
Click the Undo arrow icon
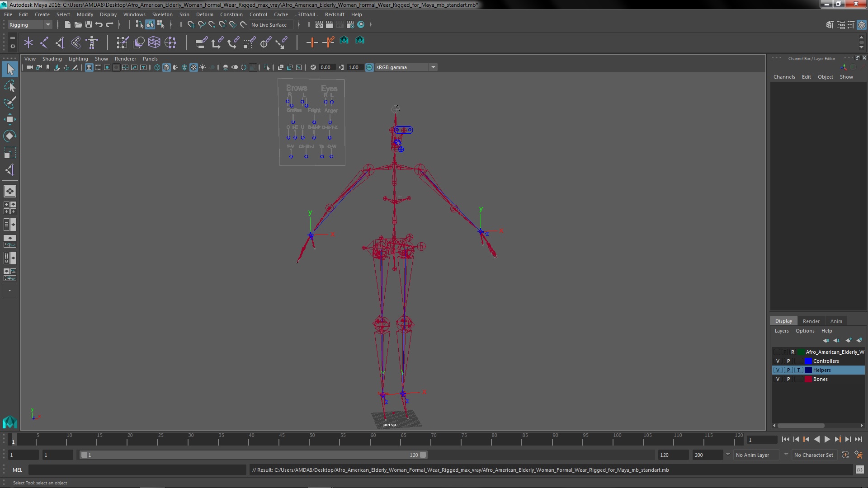pyautogui.click(x=99, y=24)
